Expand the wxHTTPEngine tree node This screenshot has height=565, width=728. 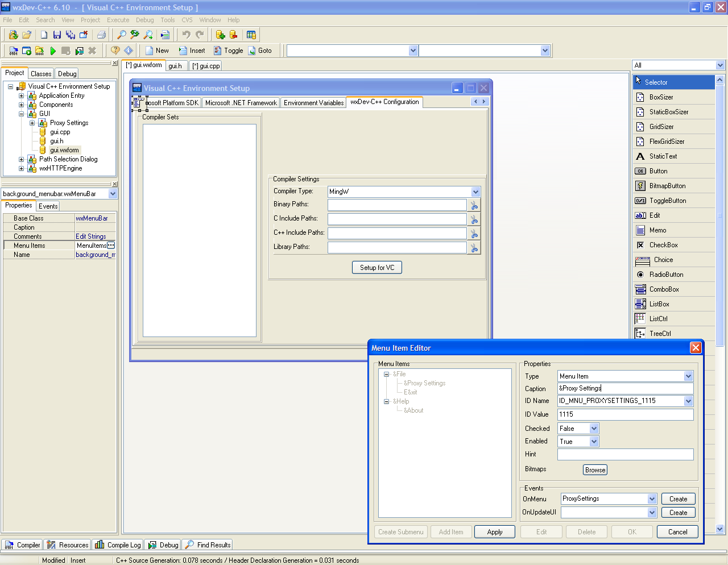pyautogui.click(x=21, y=168)
